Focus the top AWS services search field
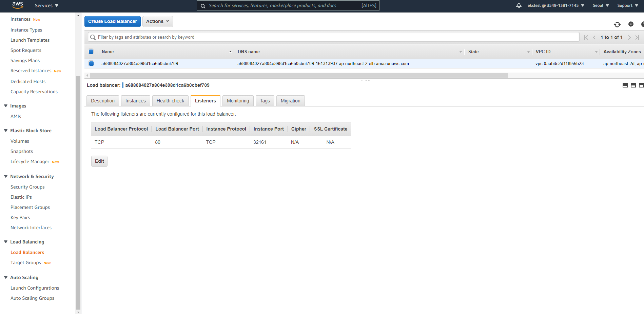The width and height of the screenshot is (644, 314). 288,5
